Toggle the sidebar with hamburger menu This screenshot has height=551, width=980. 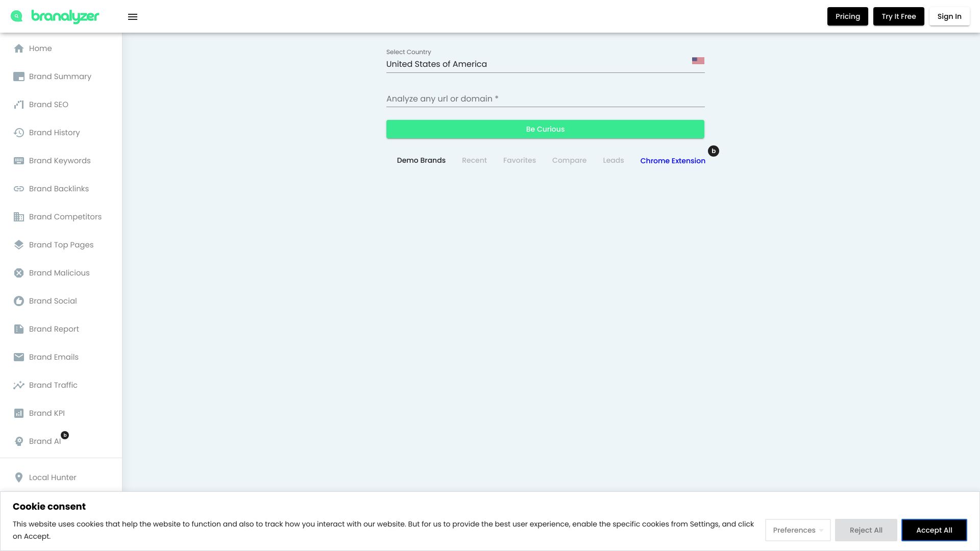(133, 16)
